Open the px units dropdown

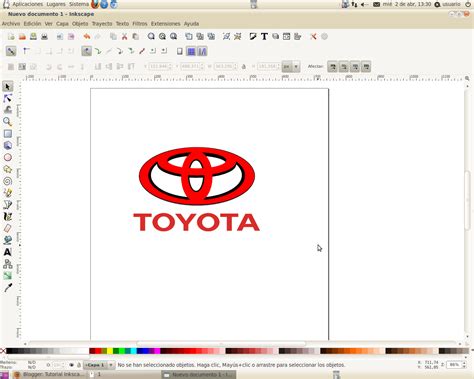[291, 67]
